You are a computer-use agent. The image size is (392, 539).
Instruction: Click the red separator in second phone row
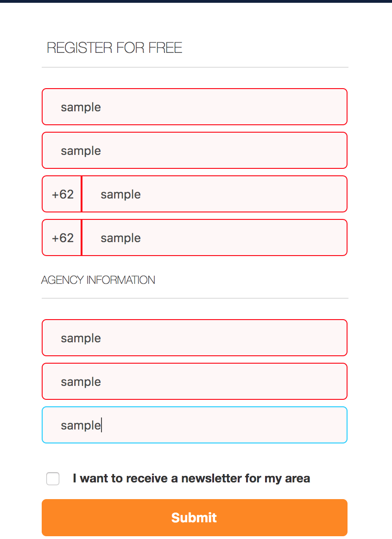[82, 237]
